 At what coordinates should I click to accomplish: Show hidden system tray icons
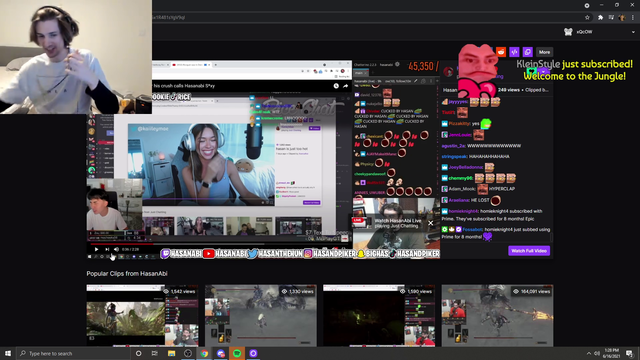point(589,353)
